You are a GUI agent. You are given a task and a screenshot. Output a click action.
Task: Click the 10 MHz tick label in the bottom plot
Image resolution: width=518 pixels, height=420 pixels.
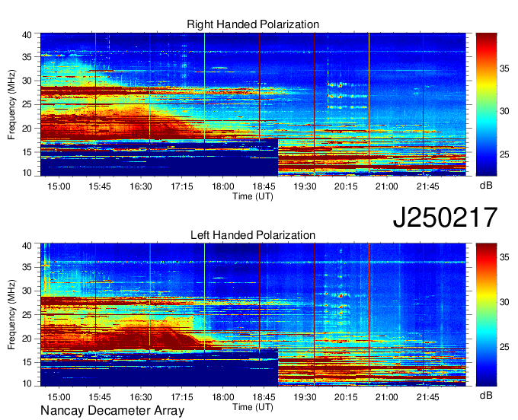[x=27, y=383]
